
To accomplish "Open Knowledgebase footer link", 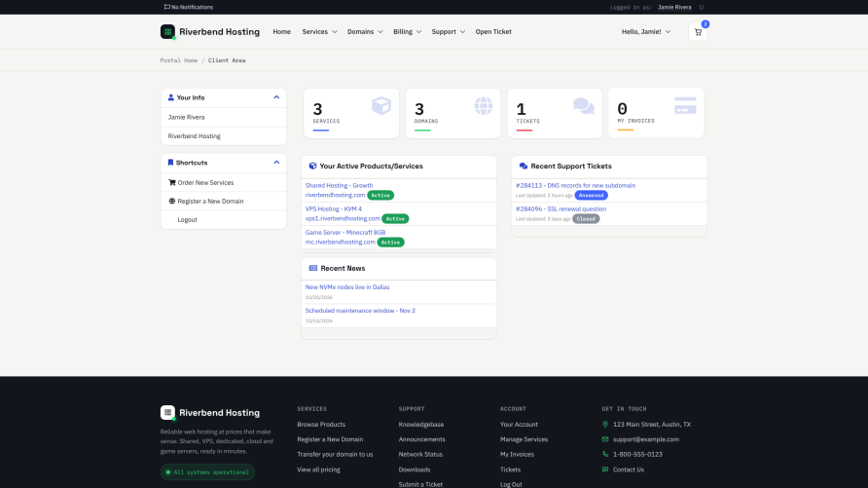I will coord(421,425).
